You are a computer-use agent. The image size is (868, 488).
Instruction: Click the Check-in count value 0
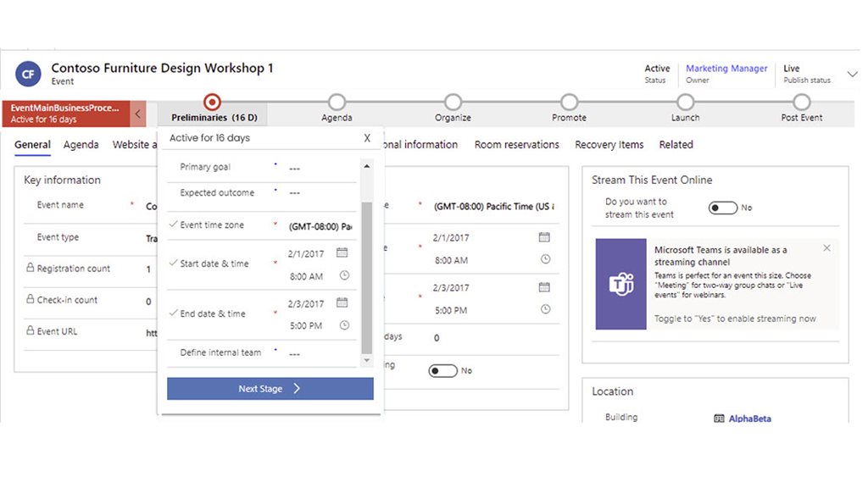(x=148, y=302)
